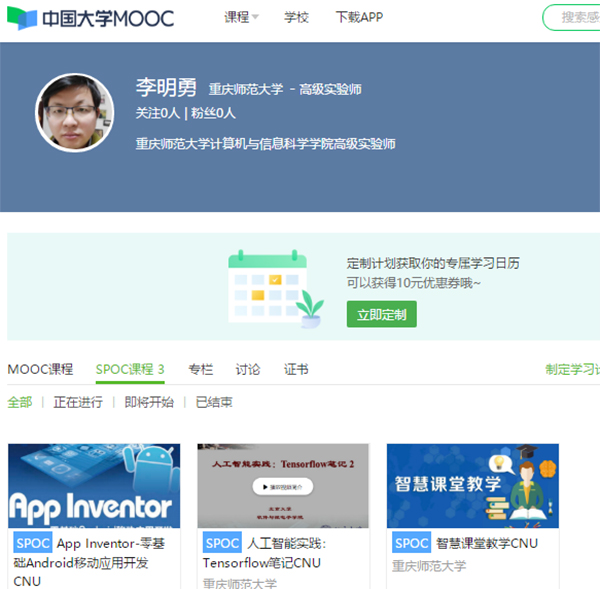Filter courses by 即将开始
Viewport: 600px width, 589px height.
coord(149,402)
